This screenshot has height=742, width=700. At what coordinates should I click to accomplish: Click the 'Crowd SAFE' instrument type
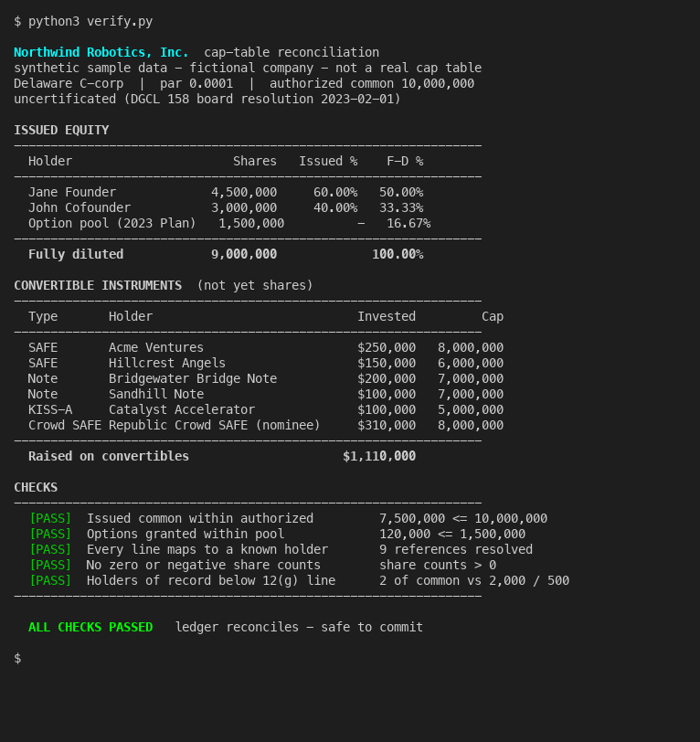click(x=65, y=426)
